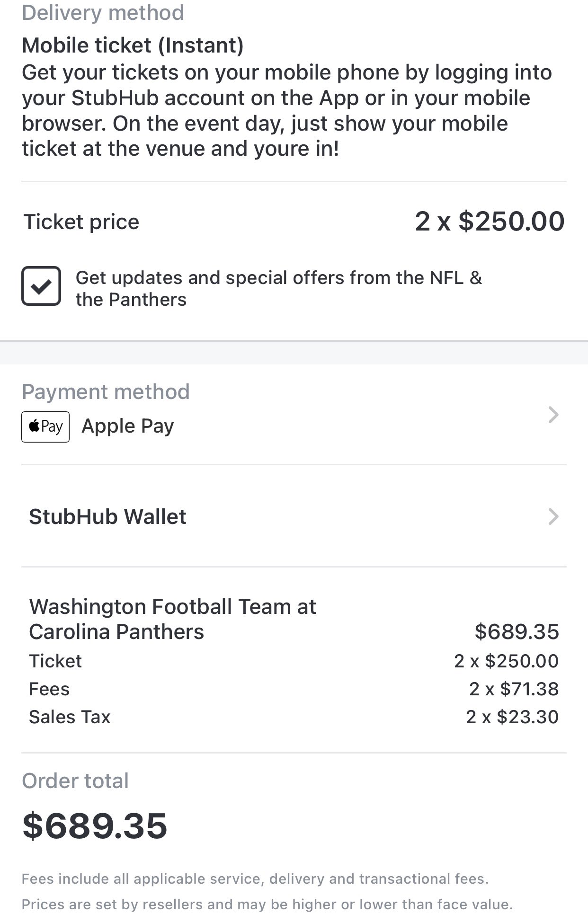
Task: Tap the Mobile ticket (Instant) heading
Action: pyautogui.click(x=133, y=45)
